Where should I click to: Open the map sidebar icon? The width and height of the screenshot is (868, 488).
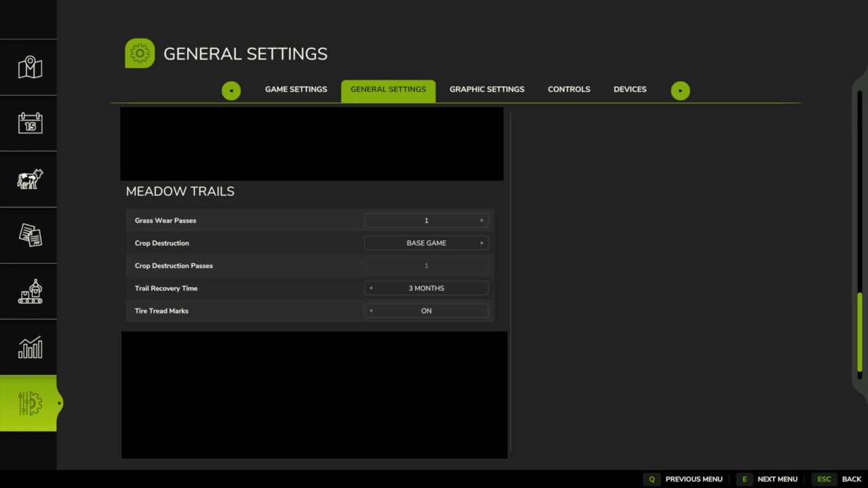[30, 67]
